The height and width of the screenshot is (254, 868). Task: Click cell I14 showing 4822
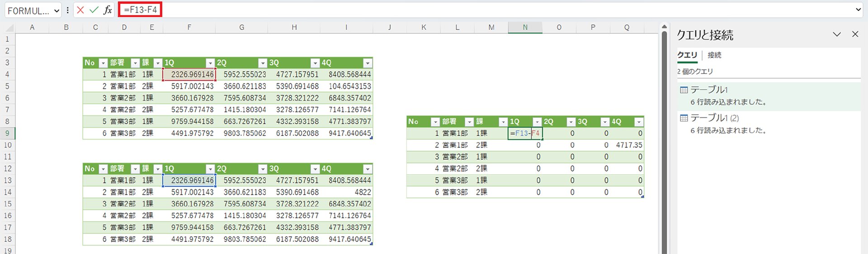coord(346,192)
